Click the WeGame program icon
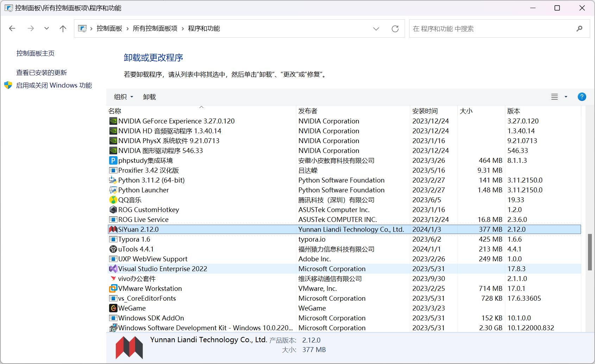Viewport: 595px width, 364px height. (x=113, y=308)
